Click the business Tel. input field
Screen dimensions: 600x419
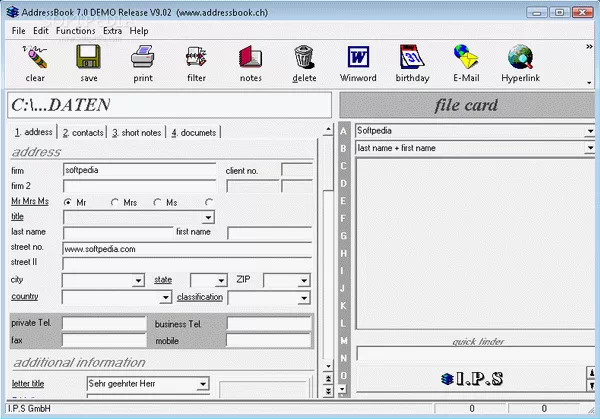pos(269,324)
